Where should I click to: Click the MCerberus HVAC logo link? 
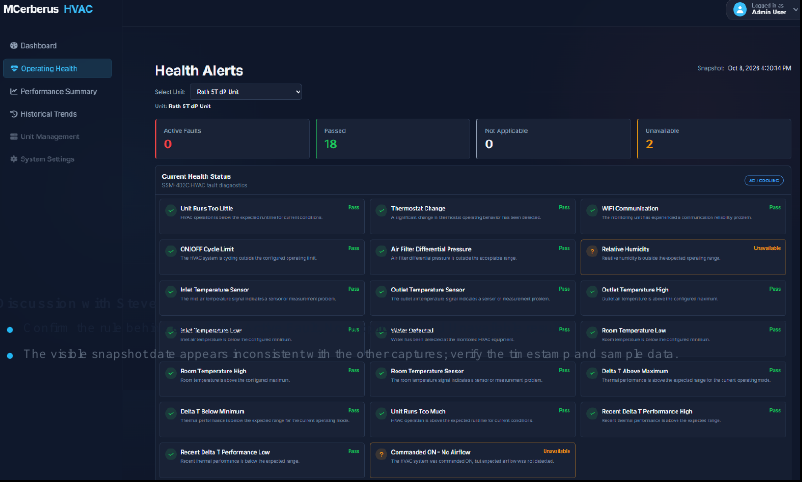48,9
